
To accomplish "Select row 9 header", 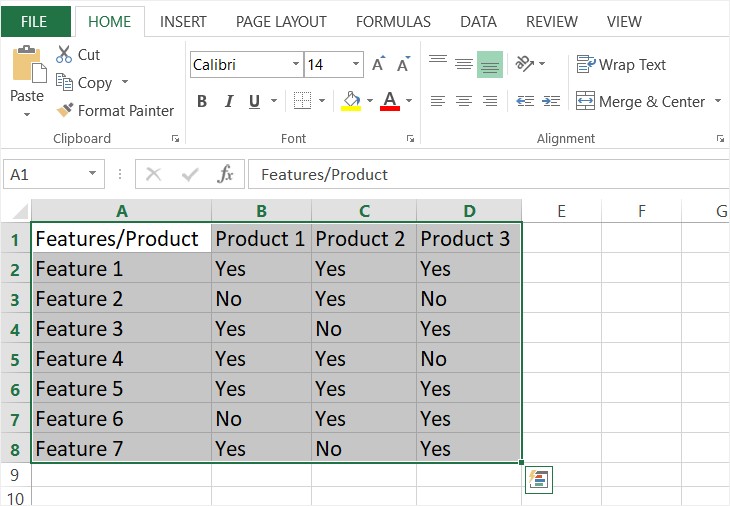I will click(x=15, y=475).
